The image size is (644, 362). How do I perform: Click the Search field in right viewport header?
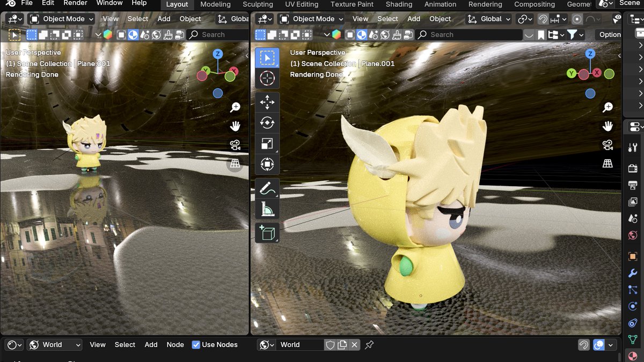pos(469,35)
